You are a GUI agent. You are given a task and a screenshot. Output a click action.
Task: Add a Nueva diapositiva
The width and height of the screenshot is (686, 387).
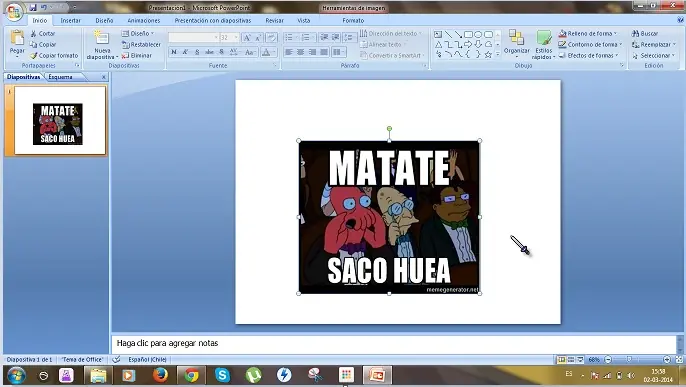102,45
